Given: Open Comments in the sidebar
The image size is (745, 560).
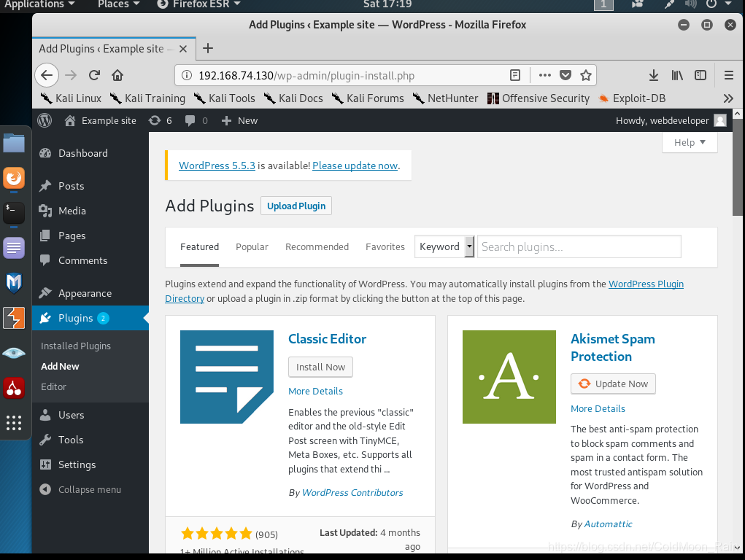Looking at the screenshot, I should pyautogui.click(x=90, y=260).
